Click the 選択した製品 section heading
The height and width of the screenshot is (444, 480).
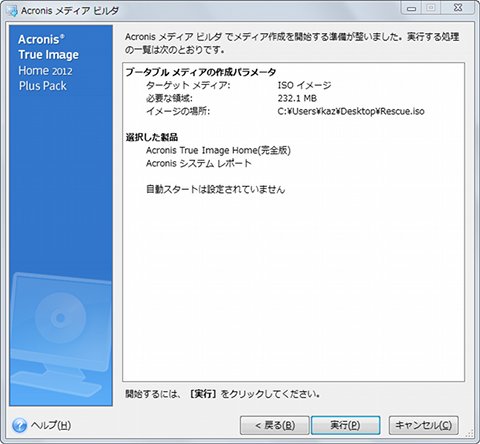click(x=152, y=137)
